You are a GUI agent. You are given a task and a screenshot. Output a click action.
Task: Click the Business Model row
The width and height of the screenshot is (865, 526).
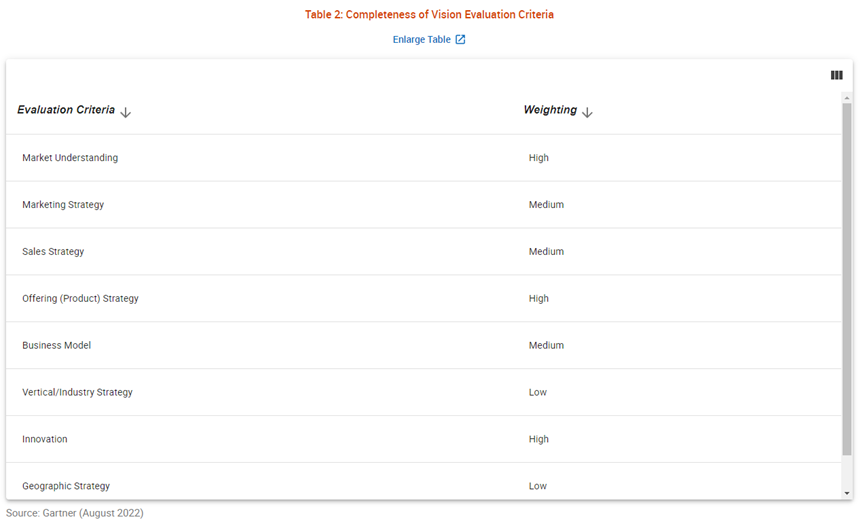coord(424,346)
